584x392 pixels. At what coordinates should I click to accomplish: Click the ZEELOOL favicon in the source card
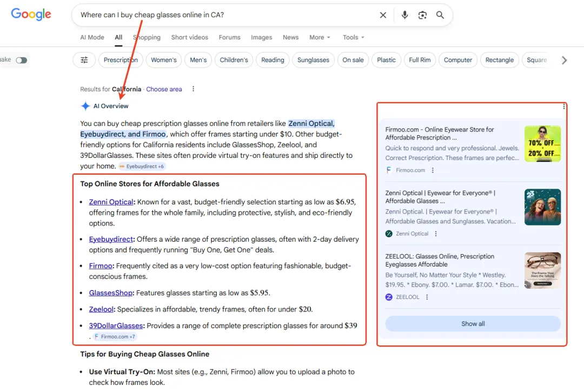point(389,297)
